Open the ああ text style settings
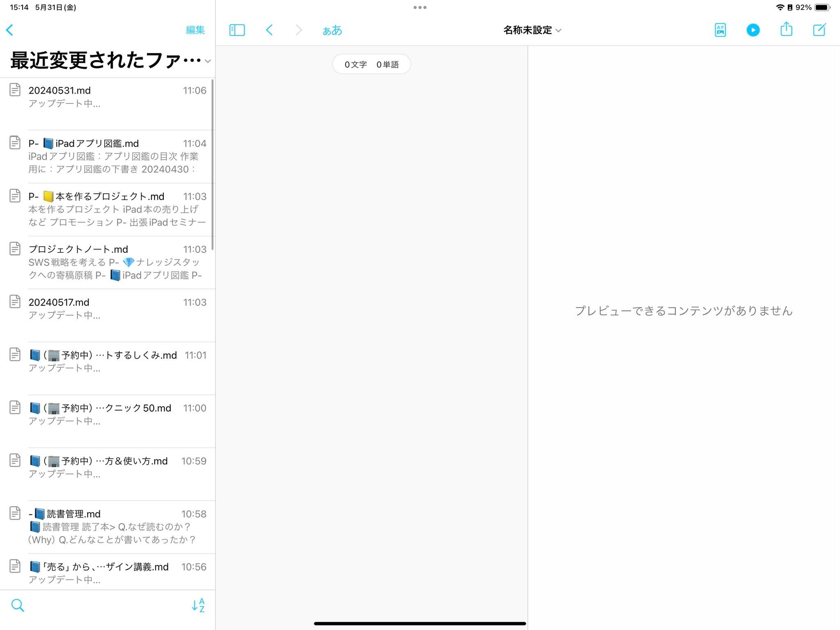Viewport: 840px width, 630px height. point(332,30)
